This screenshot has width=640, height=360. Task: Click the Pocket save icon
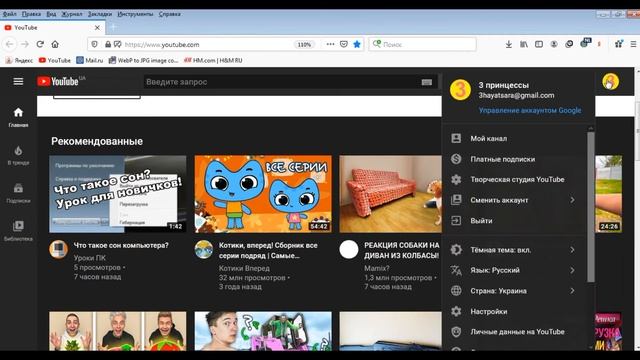coord(344,44)
